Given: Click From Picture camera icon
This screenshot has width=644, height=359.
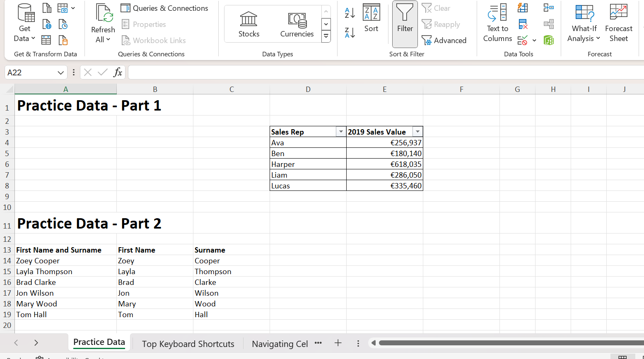Looking at the screenshot, I should tap(63, 8).
